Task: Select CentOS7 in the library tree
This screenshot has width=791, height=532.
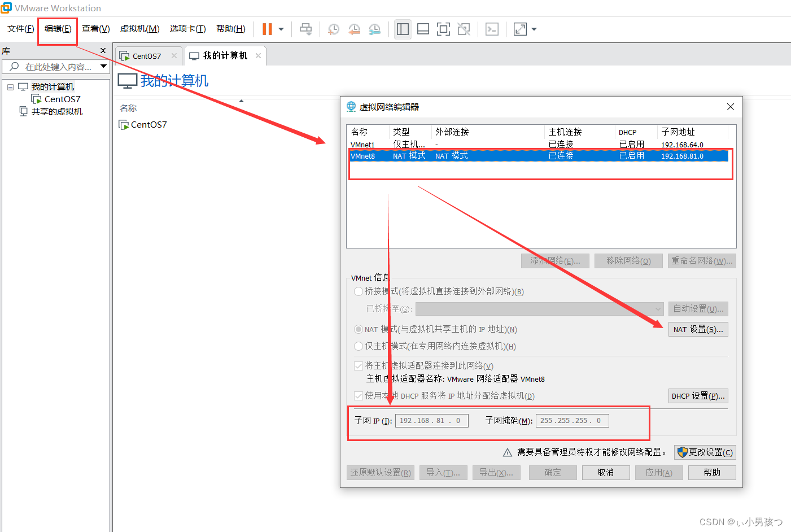Action: pyautogui.click(x=62, y=99)
